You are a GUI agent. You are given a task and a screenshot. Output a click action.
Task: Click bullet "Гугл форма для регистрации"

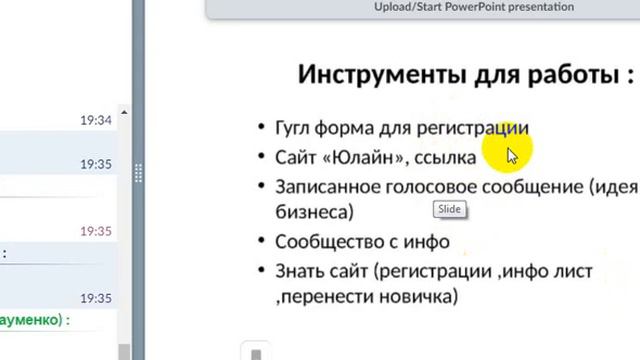(x=402, y=128)
